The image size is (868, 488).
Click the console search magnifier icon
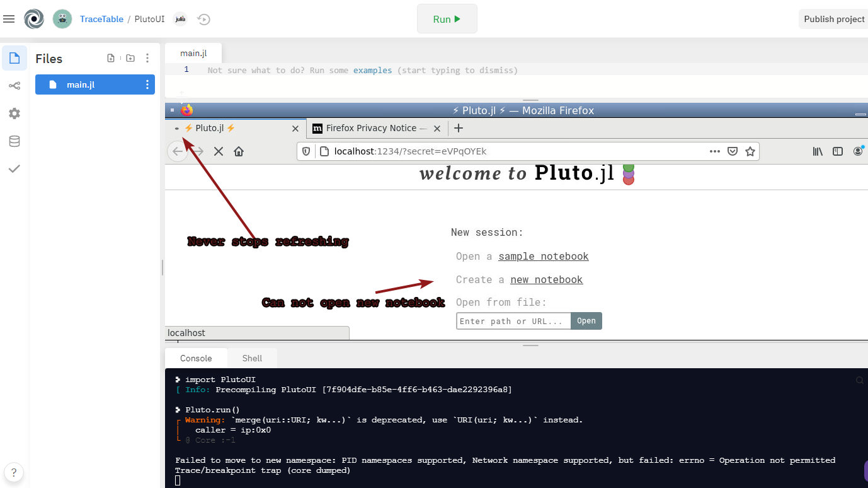859,380
